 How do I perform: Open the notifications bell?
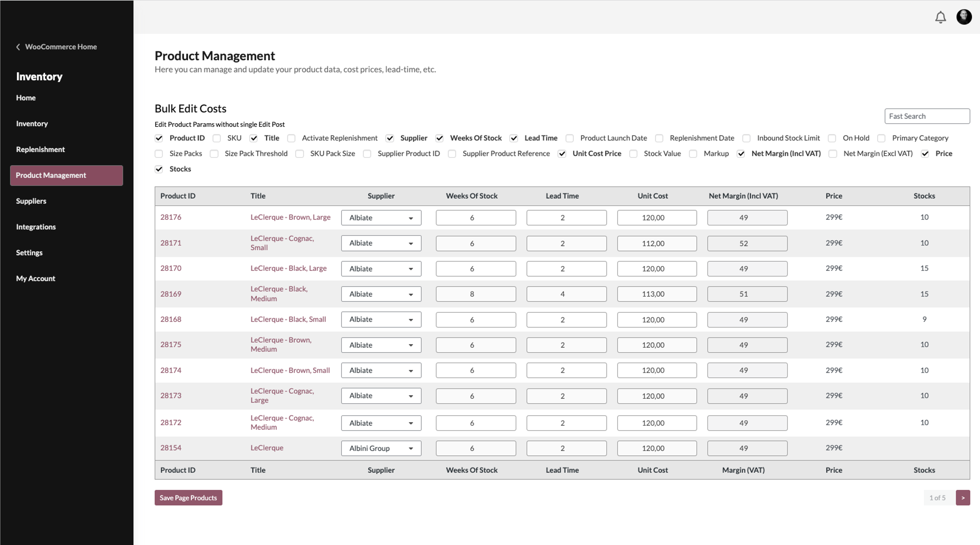[x=940, y=17]
